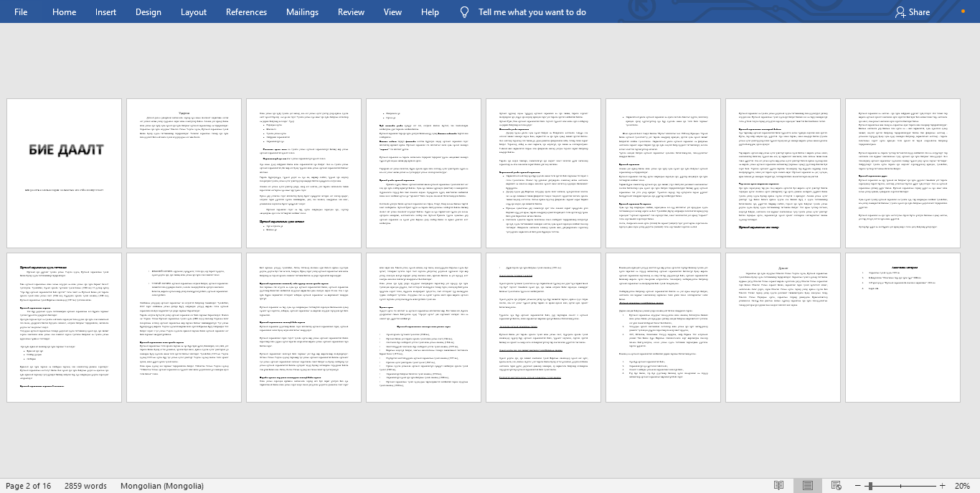Switch to the Home tab
Viewport: 980px width, 493px height.
(64, 12)
